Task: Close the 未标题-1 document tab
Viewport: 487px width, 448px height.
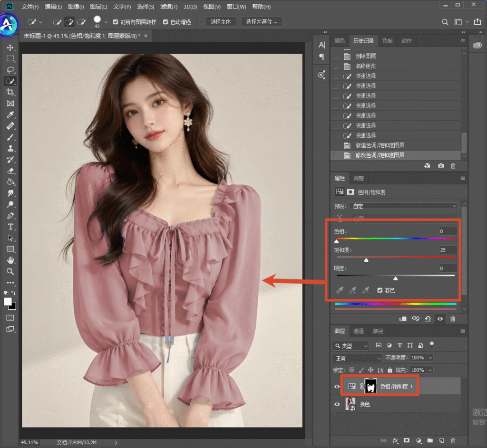Action: pyautogui.click(x=146, y=36)
